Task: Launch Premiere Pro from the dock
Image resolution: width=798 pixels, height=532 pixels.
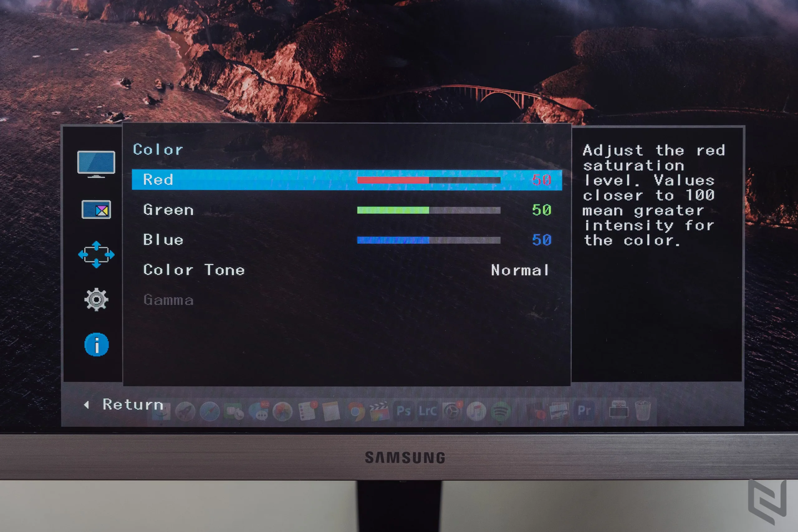Action: 584,410
